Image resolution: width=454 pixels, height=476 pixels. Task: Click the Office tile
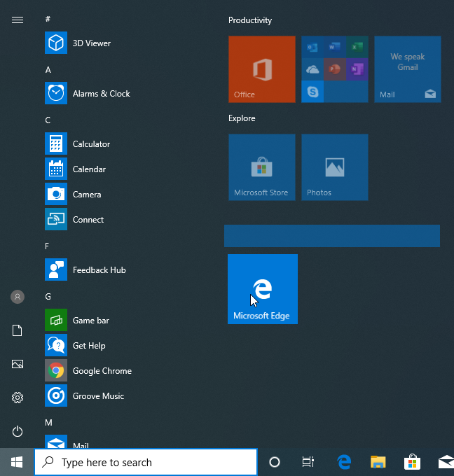pyautogui.click(x=261, y=69)
